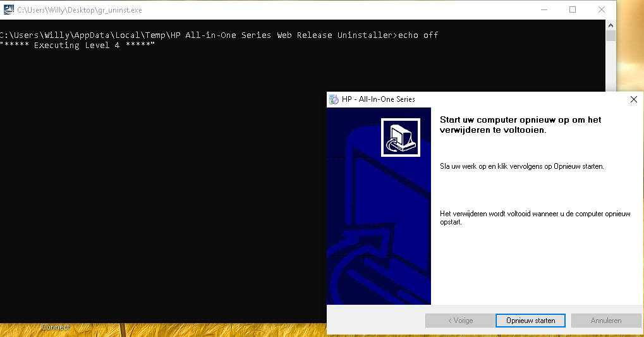The width and height of the screenshot is (644, 337).
Task: Open the command prompt system menu icon
Action: (8, 10)
